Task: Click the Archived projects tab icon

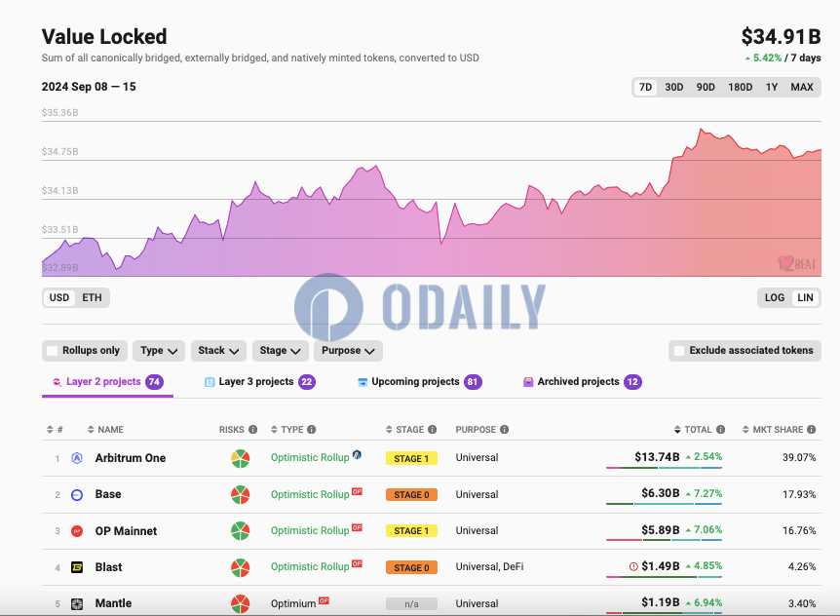Action: 528,382
